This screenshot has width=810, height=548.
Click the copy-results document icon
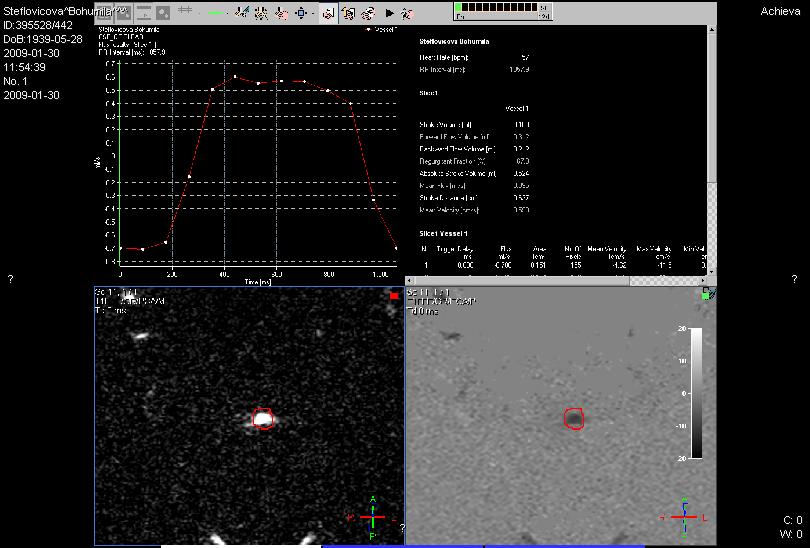[x=349, y=13]
